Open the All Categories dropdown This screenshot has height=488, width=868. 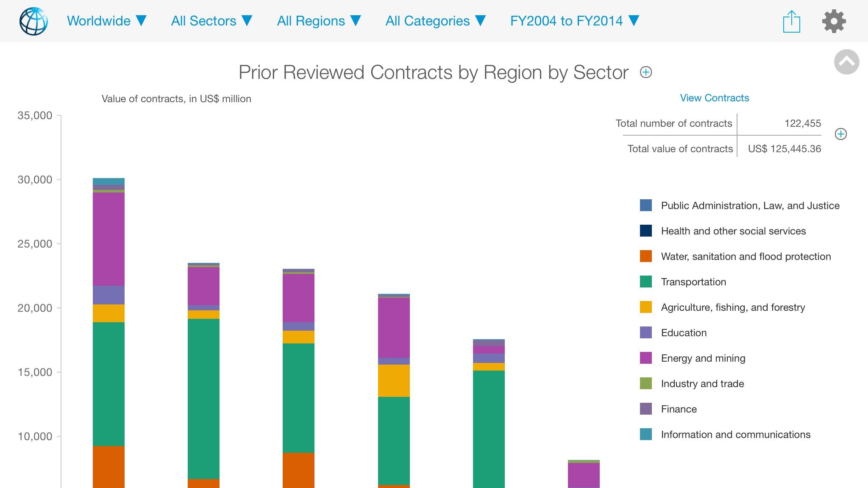(435, 21)
